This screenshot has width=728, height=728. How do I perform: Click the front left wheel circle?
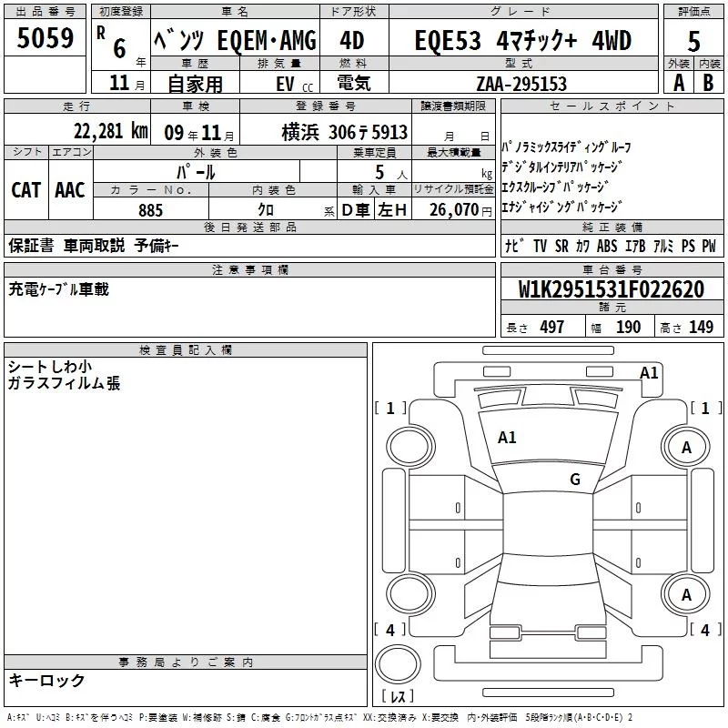point(410,447)
